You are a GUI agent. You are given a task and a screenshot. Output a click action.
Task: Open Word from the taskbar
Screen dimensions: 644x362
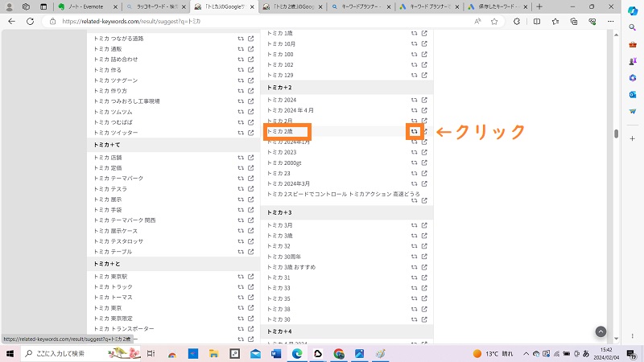coord(276,353)
